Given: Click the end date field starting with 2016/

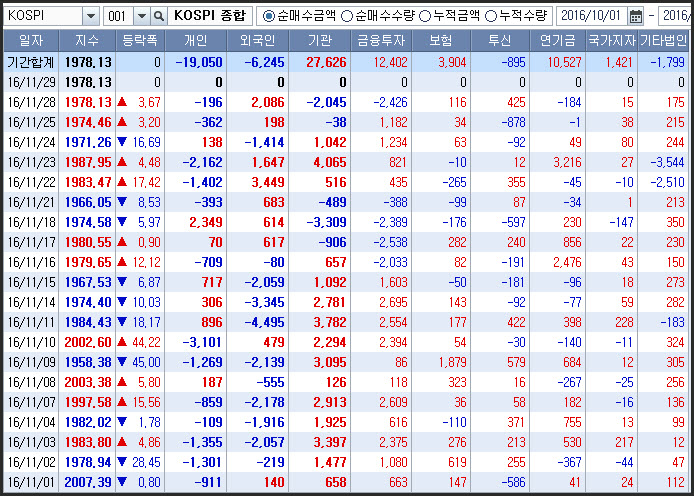Looking at the screenshot, I should coord(676,16).
